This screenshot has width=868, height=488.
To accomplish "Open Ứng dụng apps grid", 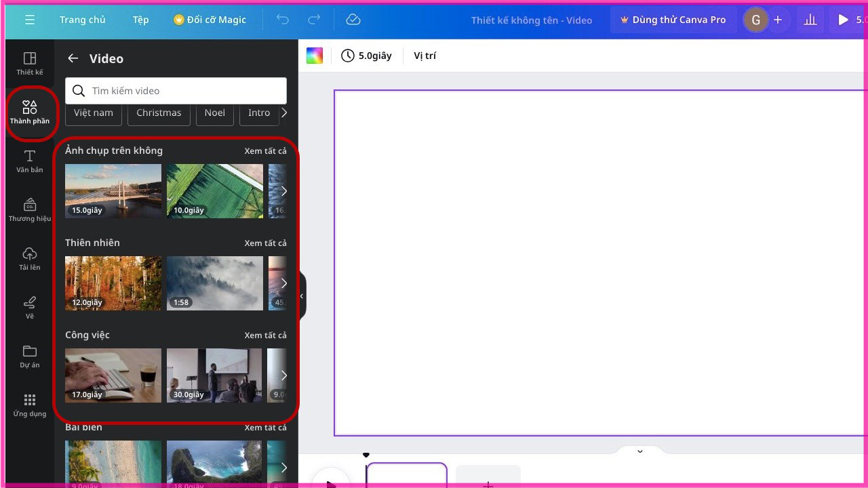I will point(30,405).
